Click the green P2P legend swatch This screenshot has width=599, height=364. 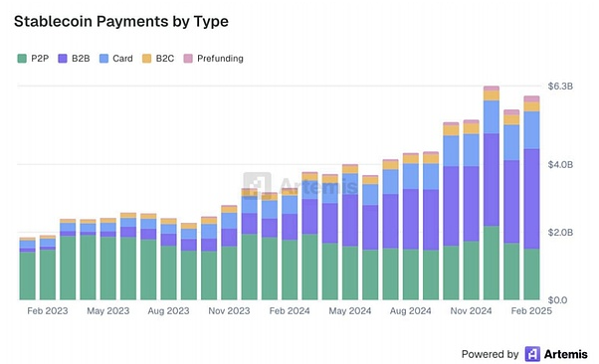coord(22,59)
